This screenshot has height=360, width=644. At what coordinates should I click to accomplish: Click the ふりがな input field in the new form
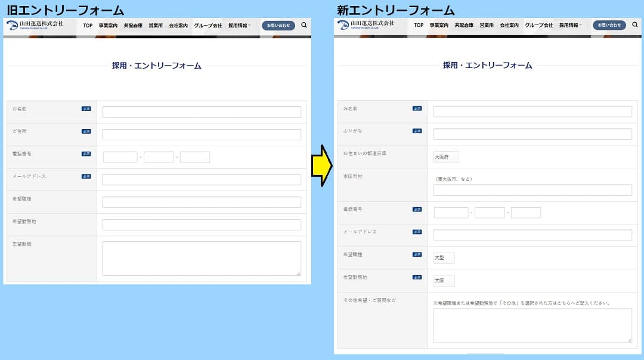pyautogui.click(x=532, y=134)
